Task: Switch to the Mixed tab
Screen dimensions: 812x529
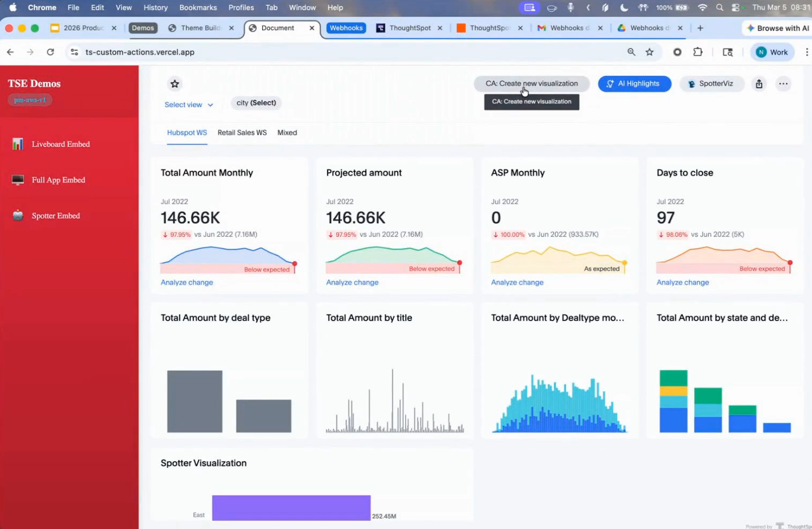Action: (x=287, y=133)
